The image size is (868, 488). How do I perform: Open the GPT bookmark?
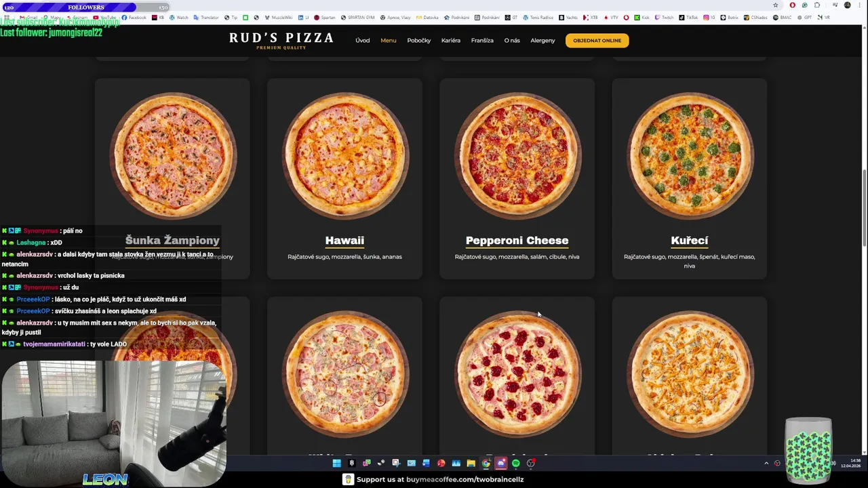(804, 18)
